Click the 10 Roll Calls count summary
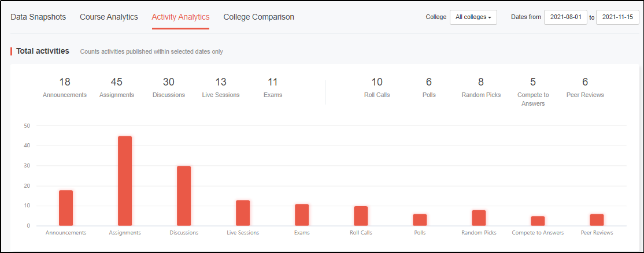644x253 pixels. tap(377, 88)
